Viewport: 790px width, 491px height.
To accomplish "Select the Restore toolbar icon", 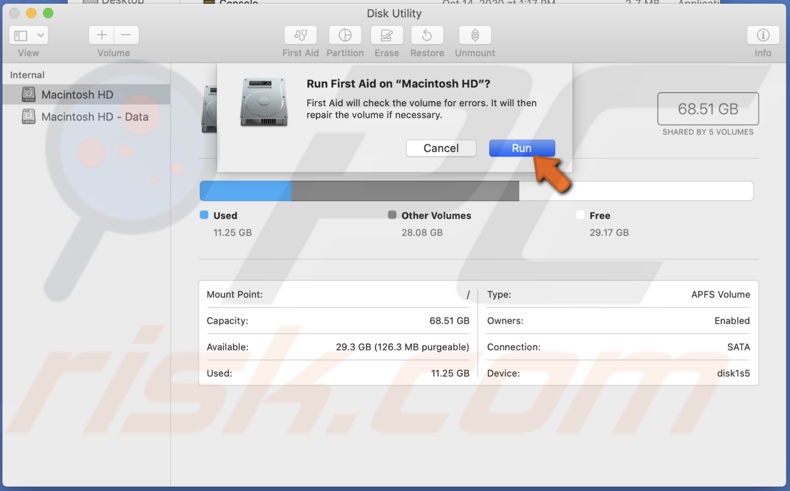I will coord(427,35).
